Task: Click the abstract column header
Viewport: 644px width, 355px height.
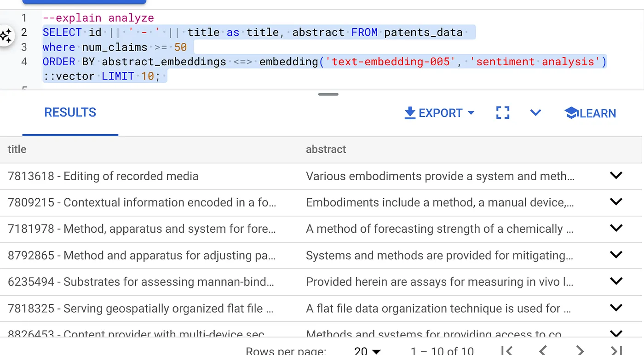Action: point(326,149)
